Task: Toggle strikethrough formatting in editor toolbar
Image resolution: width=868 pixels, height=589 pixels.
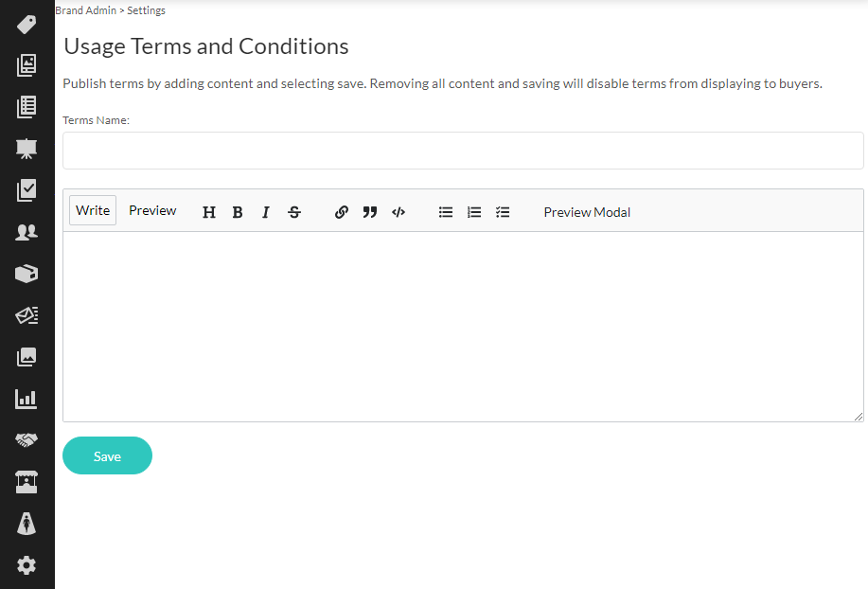Action: (x=294, y=212)
